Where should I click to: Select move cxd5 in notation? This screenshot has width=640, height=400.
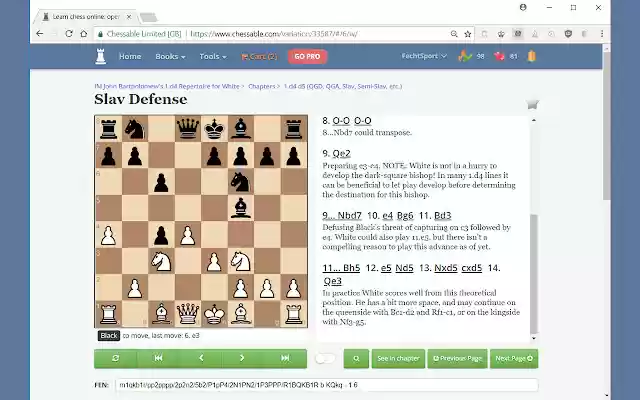point(471,268)
